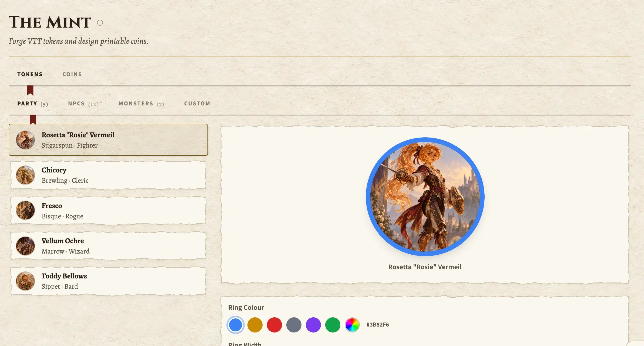Click the preview caption Rosetta "Rosie" Vermeil
The width and height of the screenshot is (644, 346).
(x=425, y=267)
